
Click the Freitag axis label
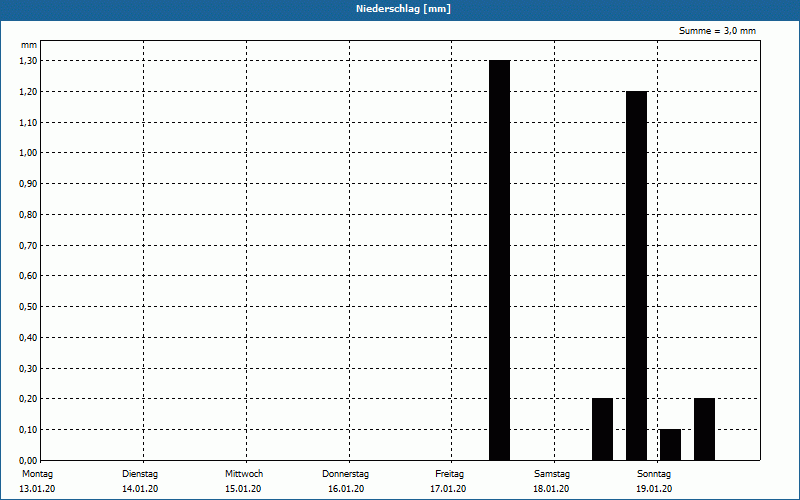tap(449, 474)
